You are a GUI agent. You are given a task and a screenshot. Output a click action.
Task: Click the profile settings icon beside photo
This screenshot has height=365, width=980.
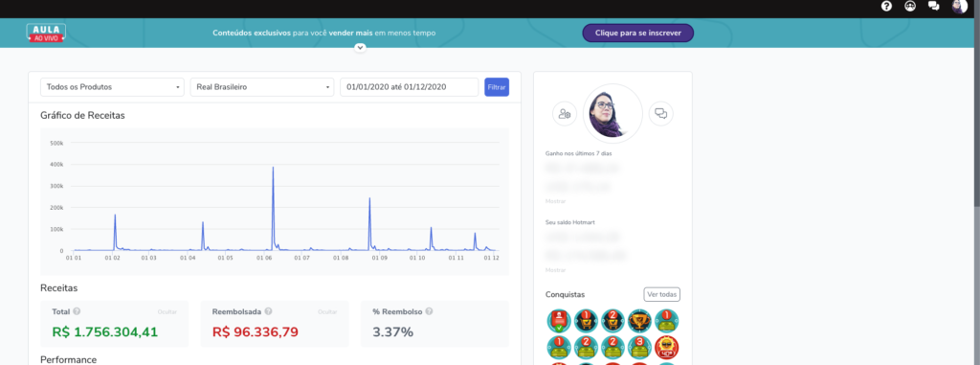565,114
